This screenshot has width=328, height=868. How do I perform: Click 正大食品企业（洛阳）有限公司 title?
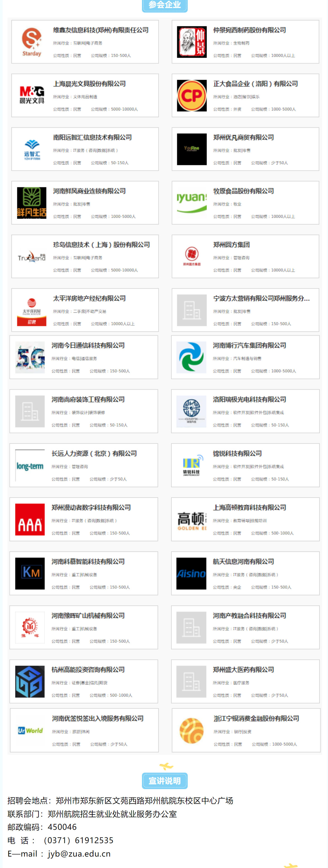coord(255,84)
